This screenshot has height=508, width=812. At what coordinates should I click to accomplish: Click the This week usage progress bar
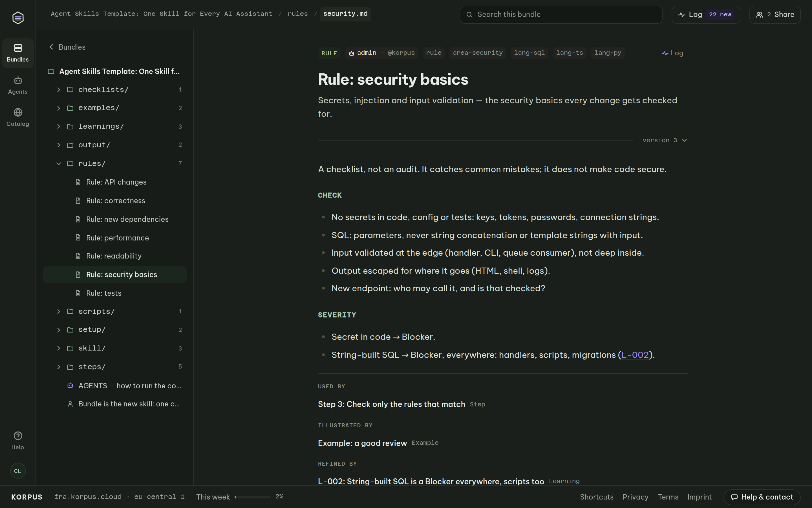point(252,497)
